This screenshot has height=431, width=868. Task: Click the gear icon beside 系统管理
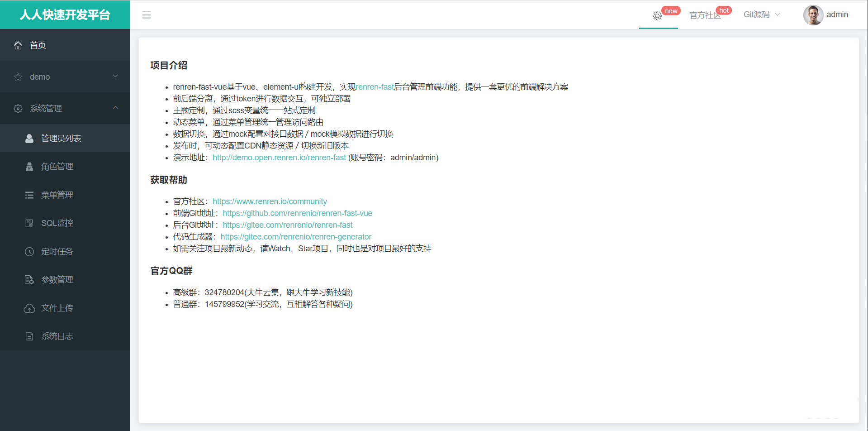[18, 109]
